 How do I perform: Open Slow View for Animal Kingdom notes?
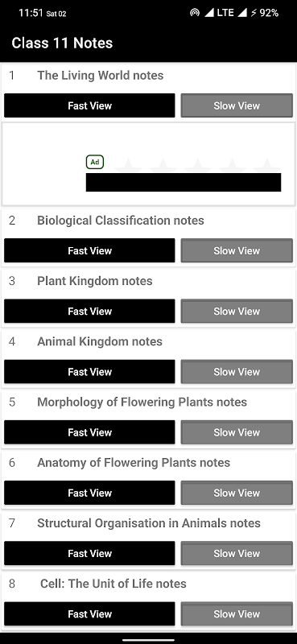(x=237, y=372)
